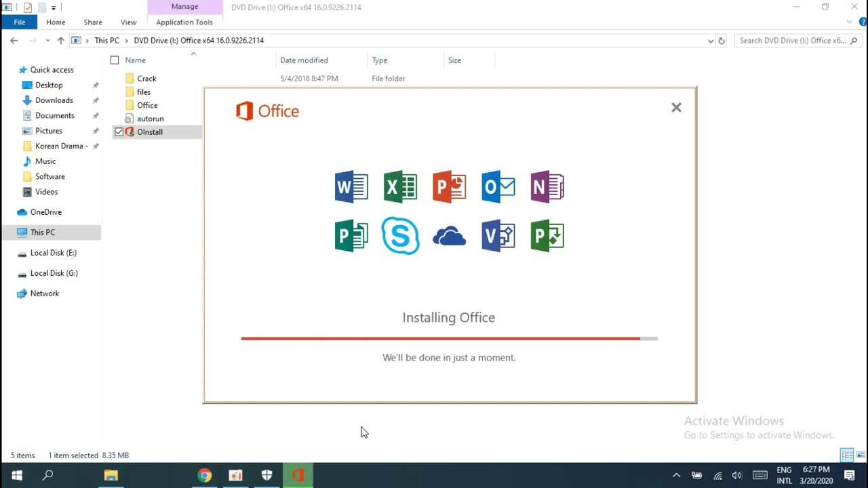
Task: Sort by Date modified column
Action: coord(304,60)
